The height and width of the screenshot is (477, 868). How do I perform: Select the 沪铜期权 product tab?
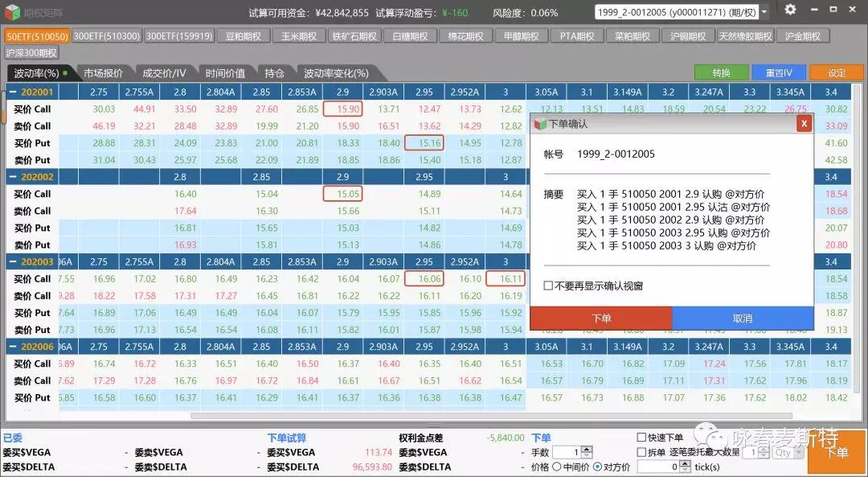click(x=689, y=36)
